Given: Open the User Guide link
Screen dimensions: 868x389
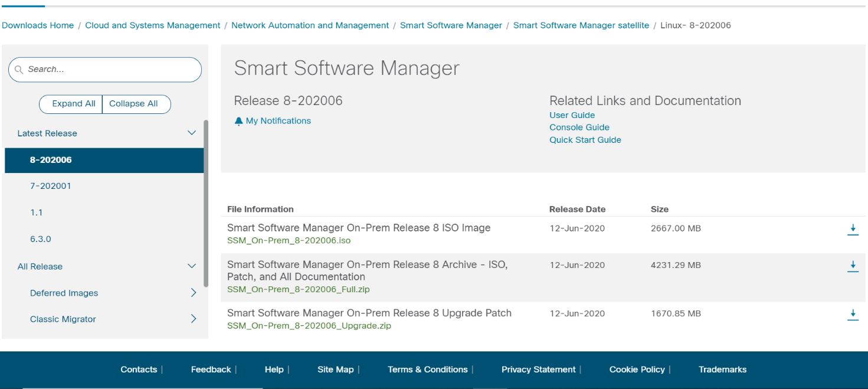Looking at the screenshot, I should pyautogui.click(x=572, y=115).
